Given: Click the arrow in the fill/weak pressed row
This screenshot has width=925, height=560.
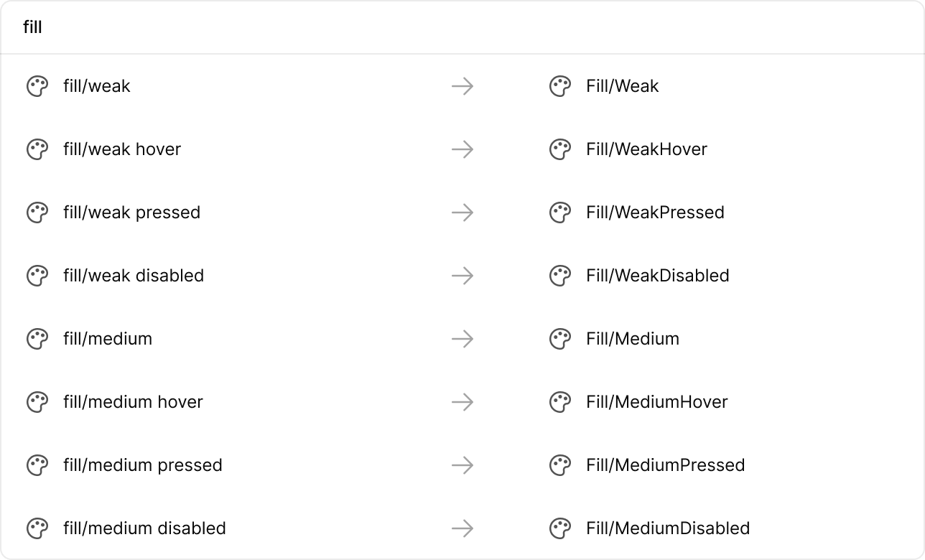Looking at the screenshot, I should coord(462,213).
